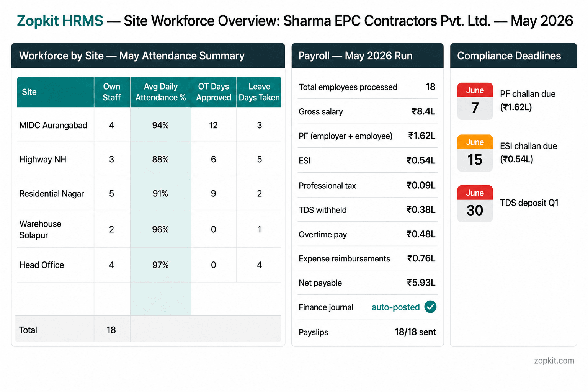Viewport: 588px width, 392px height.
Task: Click the Expense reimbursements amount ₹0.76L
Action: coord(421,258)
